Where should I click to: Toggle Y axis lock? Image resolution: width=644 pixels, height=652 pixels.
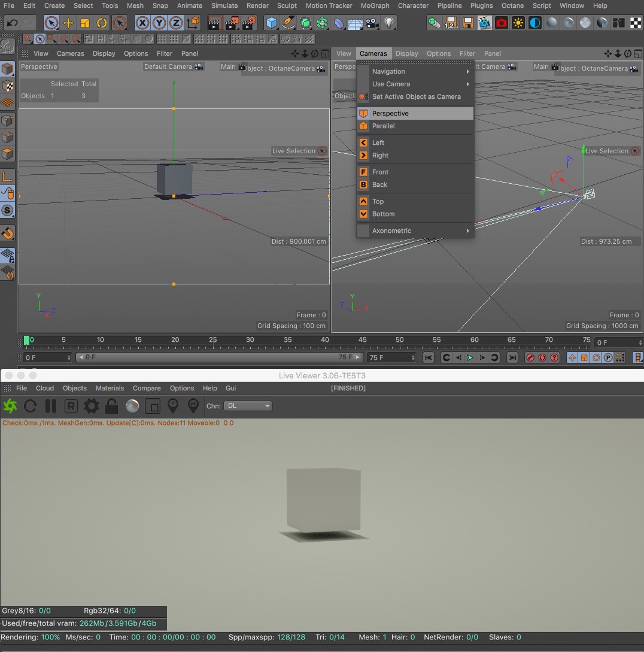pos(159,23)
